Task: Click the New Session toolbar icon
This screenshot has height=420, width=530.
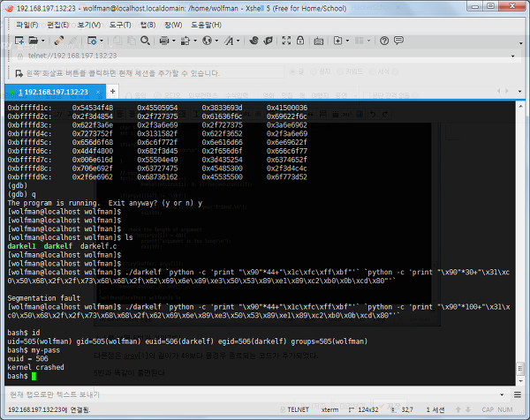Action: tap(19, 41)
